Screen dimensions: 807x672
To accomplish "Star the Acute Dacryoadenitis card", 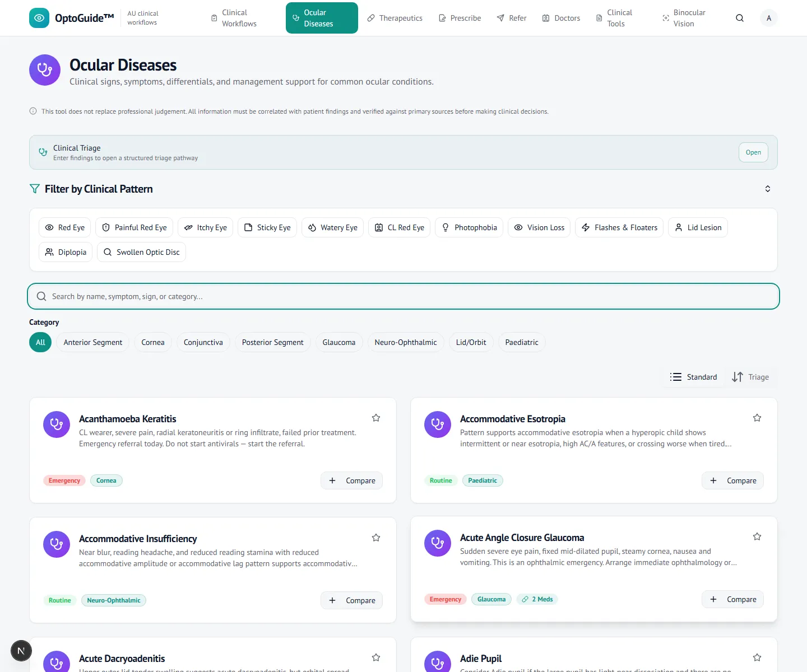I will (376, 657).
